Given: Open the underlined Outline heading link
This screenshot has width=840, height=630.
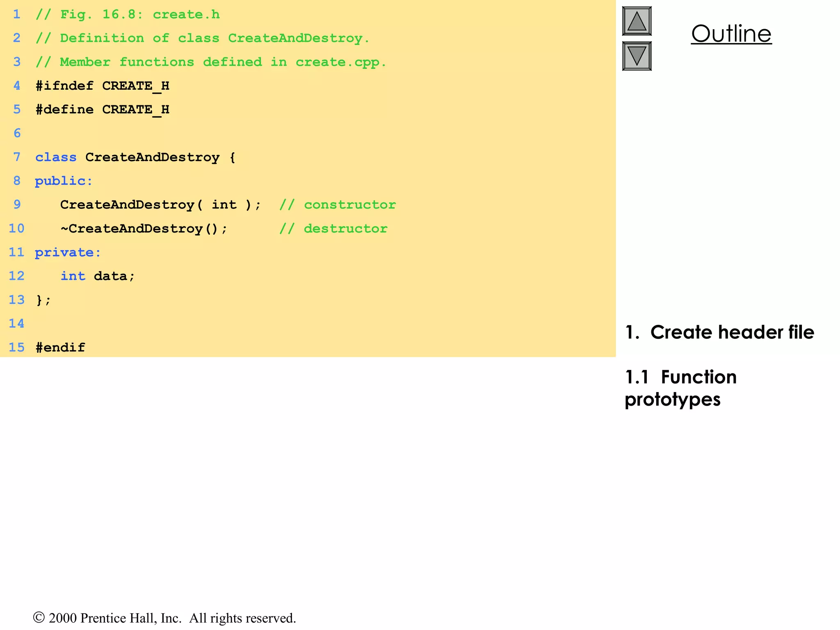Looking at the screenshot, I should (x=731, y=34).
